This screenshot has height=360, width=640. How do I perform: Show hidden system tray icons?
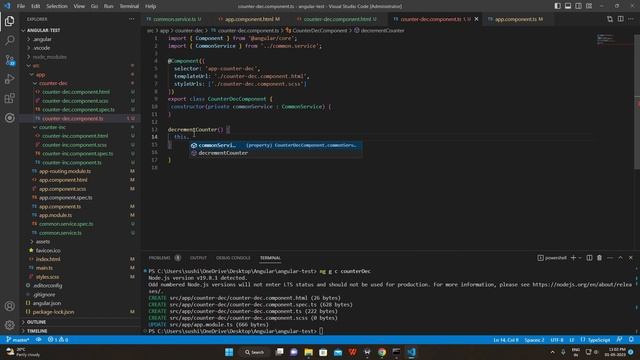pos(553,352)
